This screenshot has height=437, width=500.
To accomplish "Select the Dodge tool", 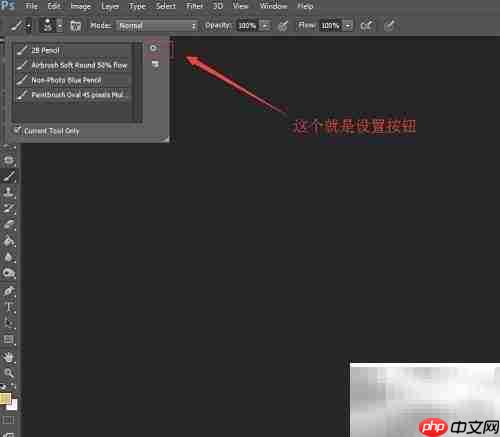I will point(9,273).
